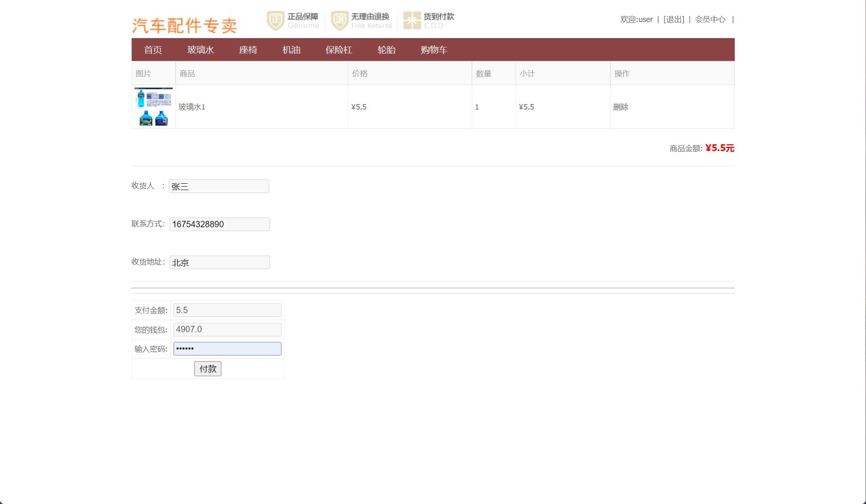Screen dimensions: 866x504
Task: Click the 无理由退换 Free Returns icon
Action: coord(339,20)
